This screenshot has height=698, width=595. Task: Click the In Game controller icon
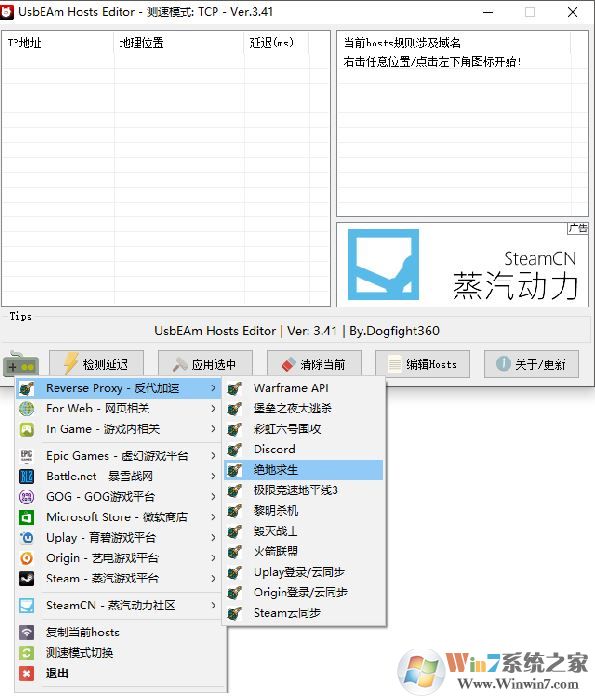point(27,429)
